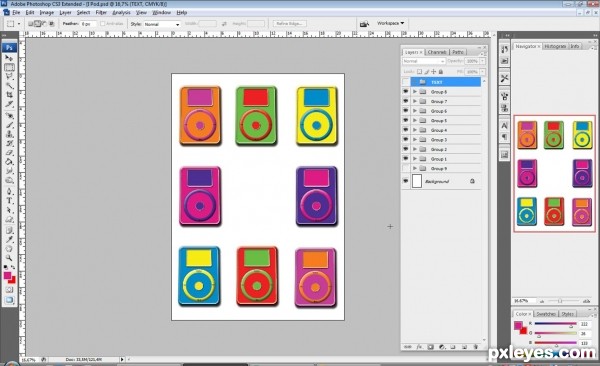Hide the Group 5 layer group

[x=406, y=120]
